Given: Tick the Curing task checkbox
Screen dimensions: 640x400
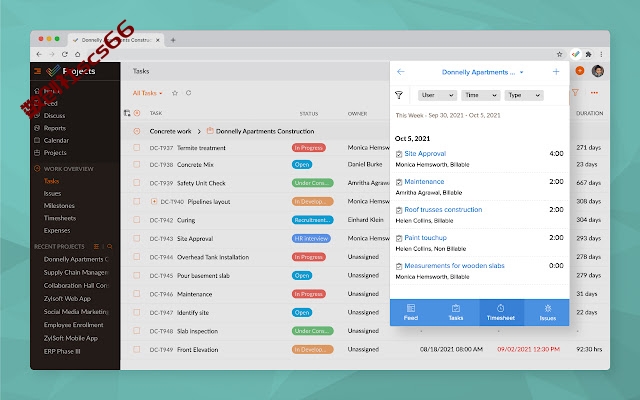Looking at the screenshot, I should pos(137,220).
